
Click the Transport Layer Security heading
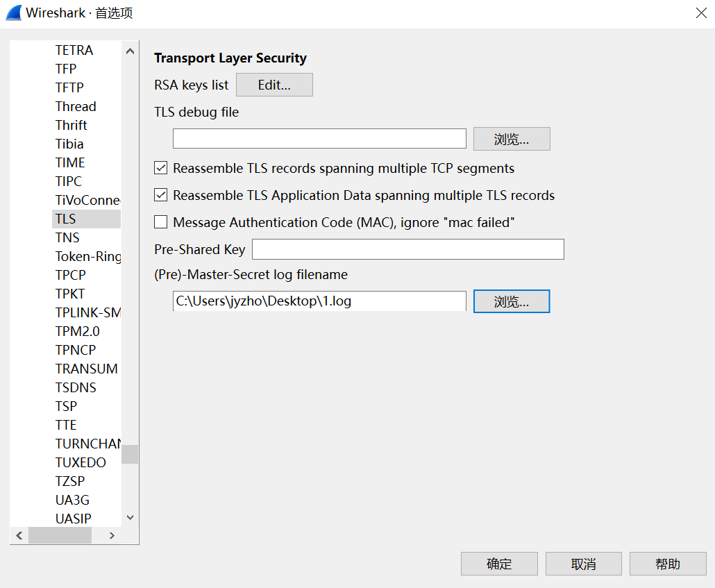coord(230,58)
